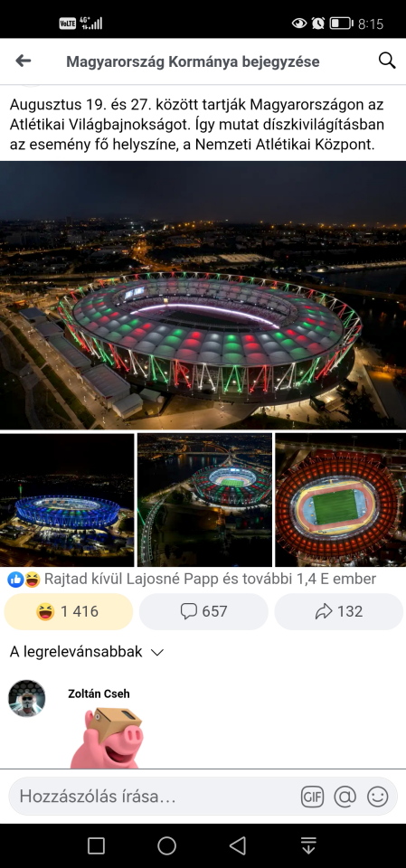The width and height of the screenshot is (406, 868).
Task: Open Zoltán Cseh's profile name
Action: (99, 693)
